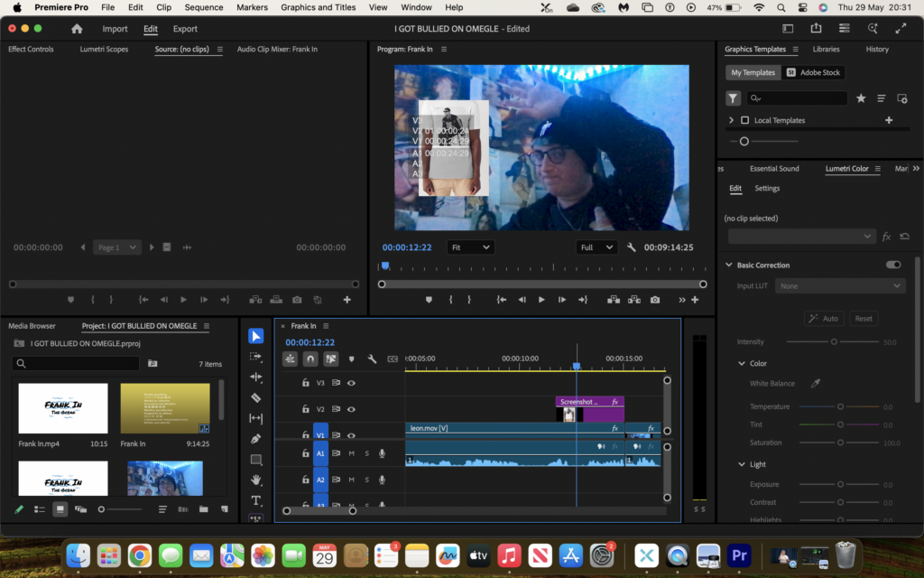Click the Reset button in Basic Correction
The width and height of the screenshot is (924, 578).
(x=864, y=319)
